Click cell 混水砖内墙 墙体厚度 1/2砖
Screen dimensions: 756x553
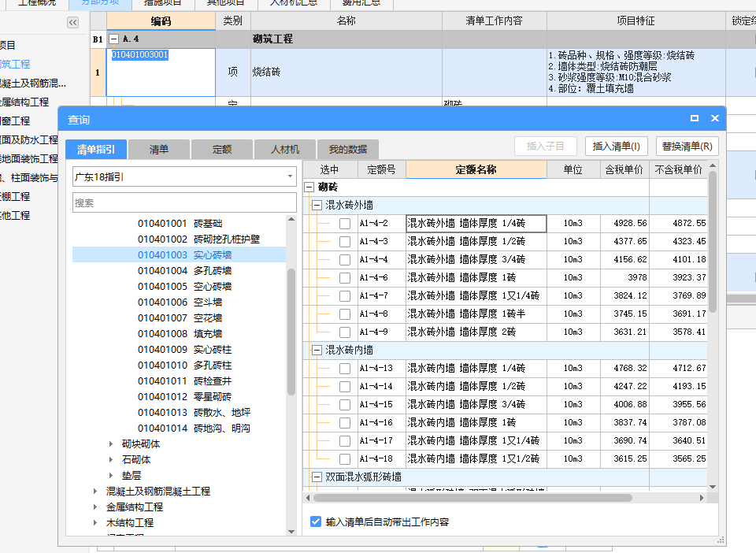pyautogui.click(x=476, y=386)
